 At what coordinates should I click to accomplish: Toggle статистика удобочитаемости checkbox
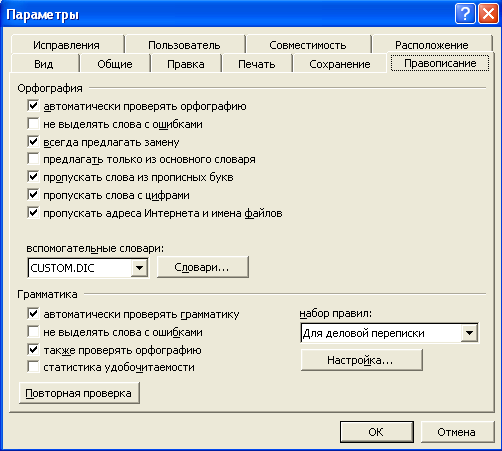[x=33, y=367]
